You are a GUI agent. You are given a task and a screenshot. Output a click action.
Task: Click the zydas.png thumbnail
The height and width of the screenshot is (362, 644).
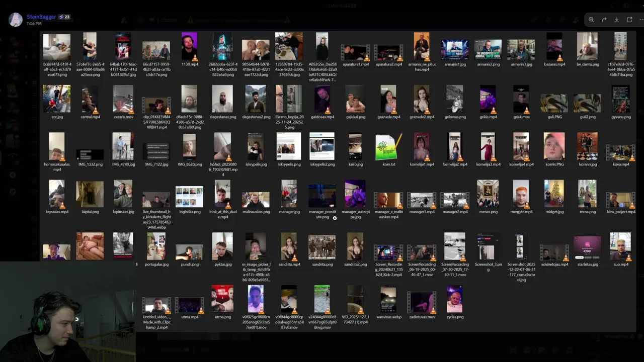click(x=455, y=299)
